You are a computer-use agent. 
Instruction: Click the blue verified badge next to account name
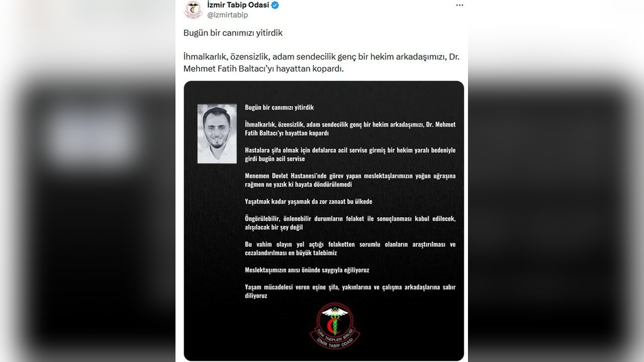pos(275,5)
